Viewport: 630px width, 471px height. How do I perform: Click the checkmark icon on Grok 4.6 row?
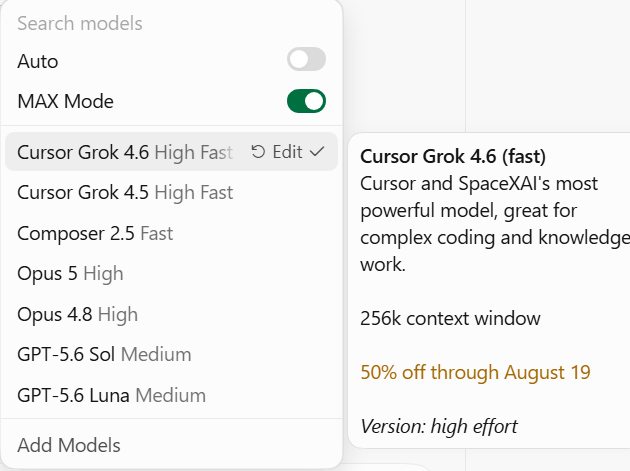[x=317, y=152]
